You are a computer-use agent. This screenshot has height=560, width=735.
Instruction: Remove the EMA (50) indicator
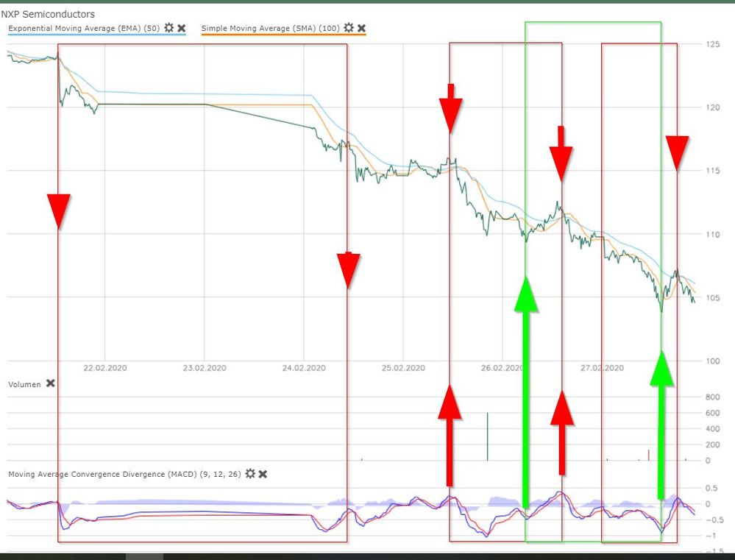[181, 27]
